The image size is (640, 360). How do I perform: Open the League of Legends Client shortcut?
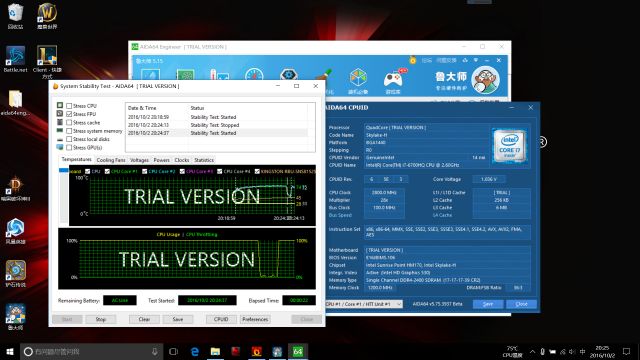click(47, 61)
